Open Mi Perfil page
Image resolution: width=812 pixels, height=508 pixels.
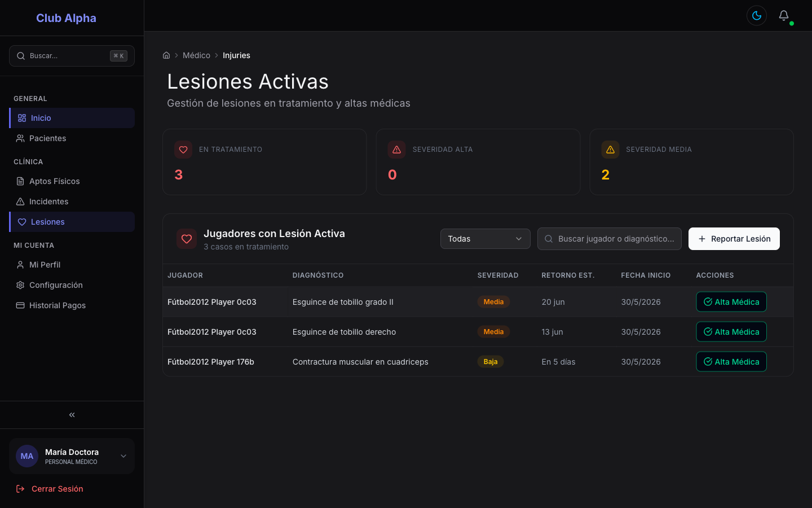[x=72, y=265]
